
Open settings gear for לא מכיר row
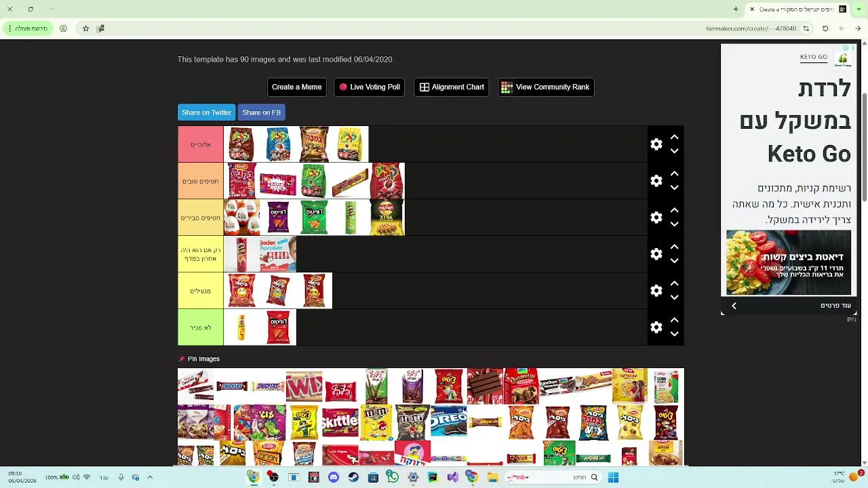click(x=656, y=327)
